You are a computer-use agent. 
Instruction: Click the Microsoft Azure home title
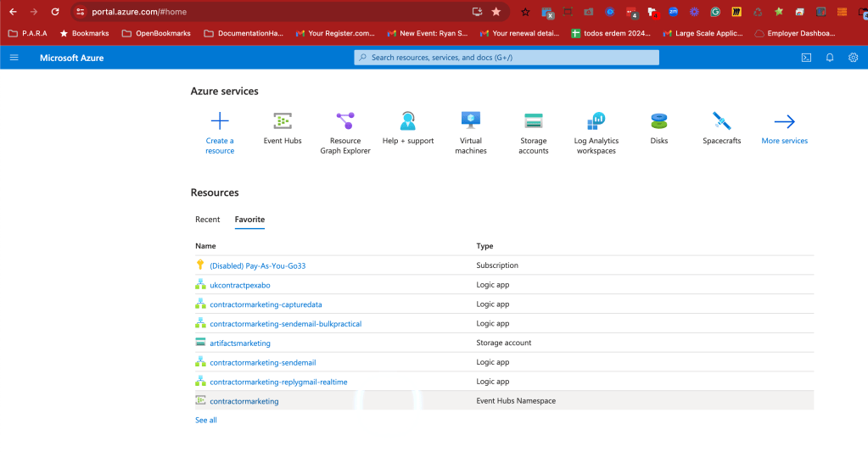click(x=71, y=58)
